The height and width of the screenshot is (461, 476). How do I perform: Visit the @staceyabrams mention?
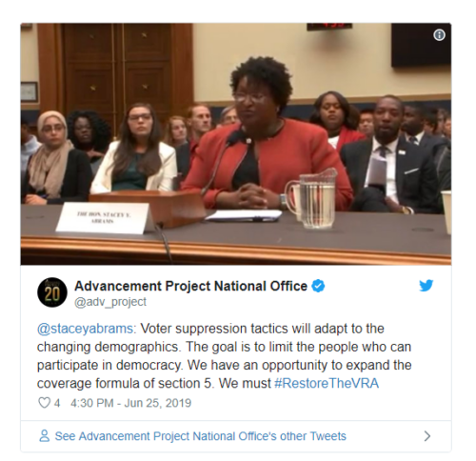(x=87, y=329)
